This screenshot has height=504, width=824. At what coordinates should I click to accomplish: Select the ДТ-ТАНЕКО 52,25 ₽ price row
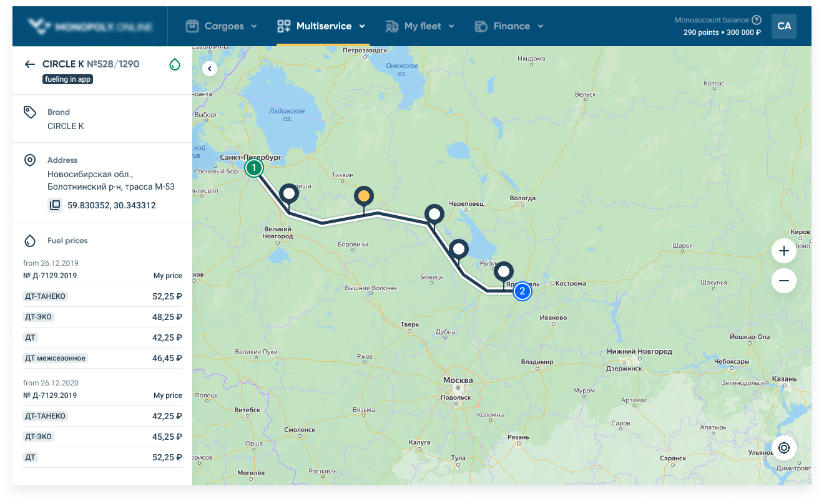[103, 296]
